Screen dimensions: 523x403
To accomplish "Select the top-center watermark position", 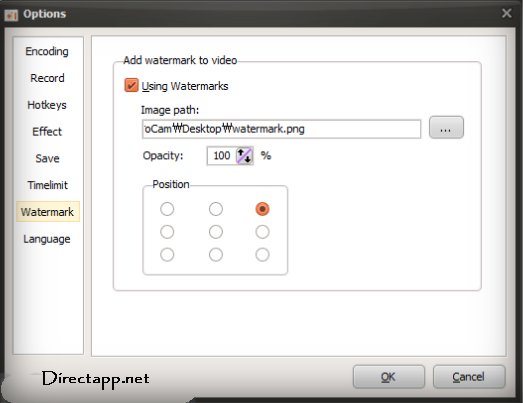I will click(x=216, y=209).
